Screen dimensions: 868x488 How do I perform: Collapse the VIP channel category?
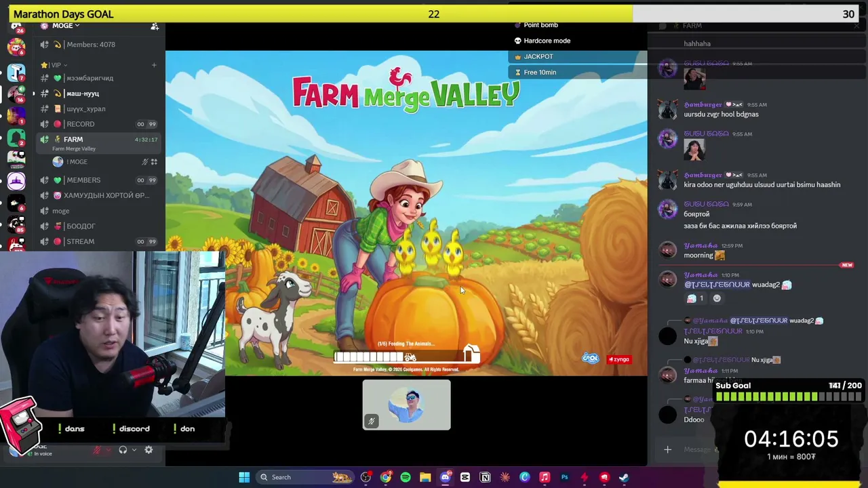(x=55, y=65)
